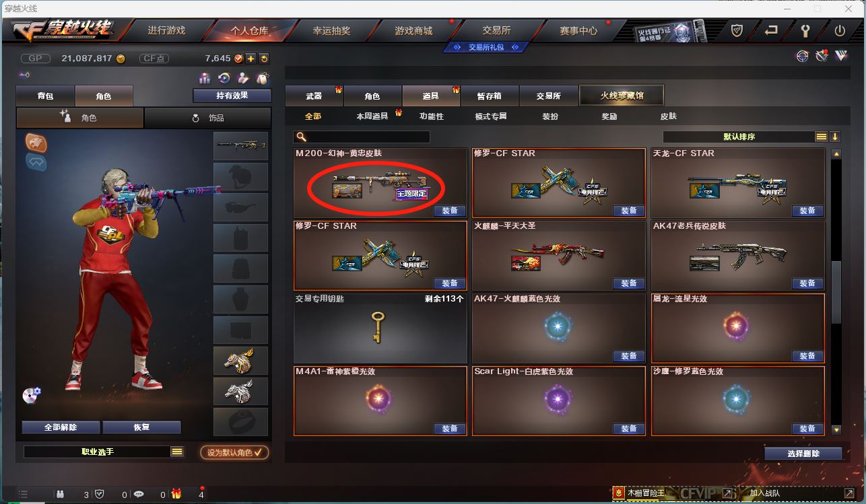Click the item list vertical scrollbar handle
The height and width of the screenshot is (504, 866).
click(836, 293)
